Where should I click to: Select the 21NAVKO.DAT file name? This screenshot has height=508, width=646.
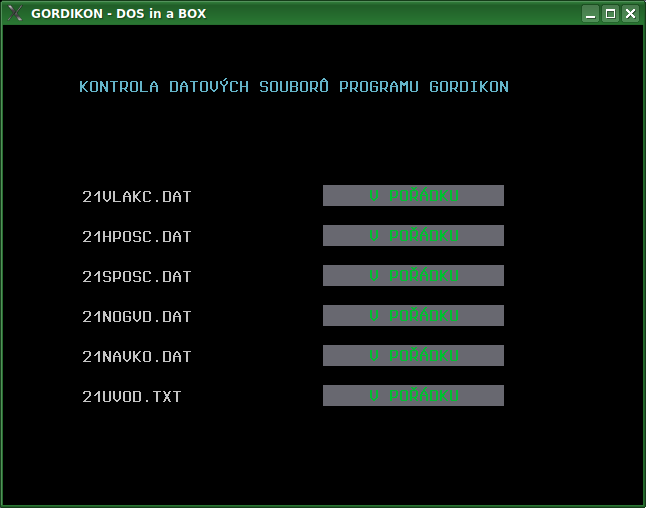(x=136, y=356)
